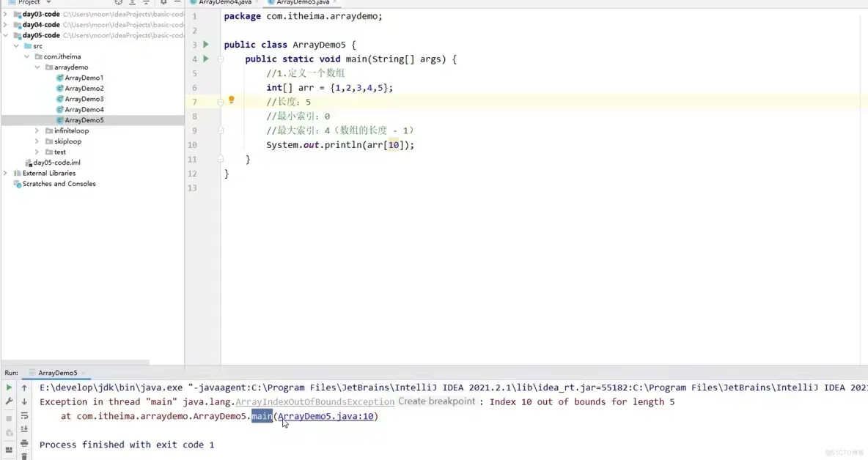This screenshot has height=460, width=868.
Task: Clear console with the trash icon
Action: click(x=24, y=456)
